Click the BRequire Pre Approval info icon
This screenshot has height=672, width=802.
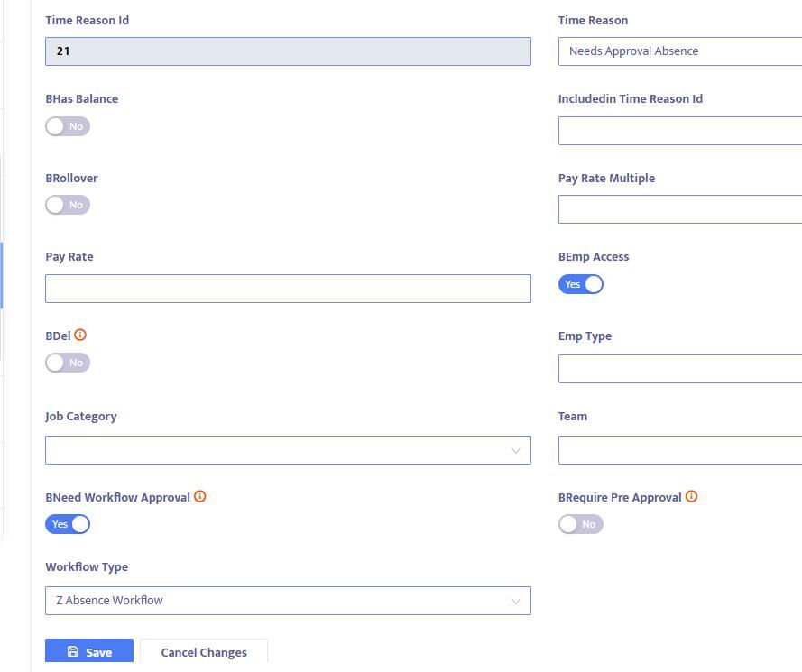tap(691, 496)
